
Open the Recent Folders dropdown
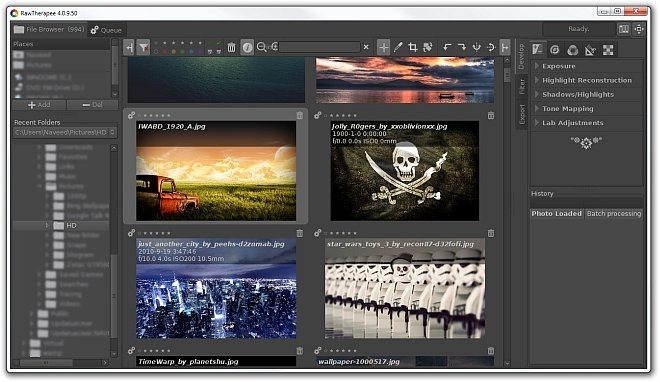(65, 132)
